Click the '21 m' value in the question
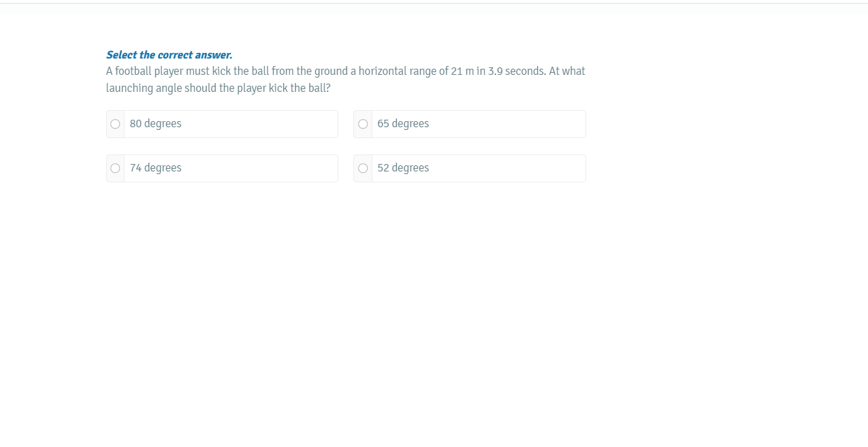This screenshot has height=447, width=868. click(x=462, y=71)
